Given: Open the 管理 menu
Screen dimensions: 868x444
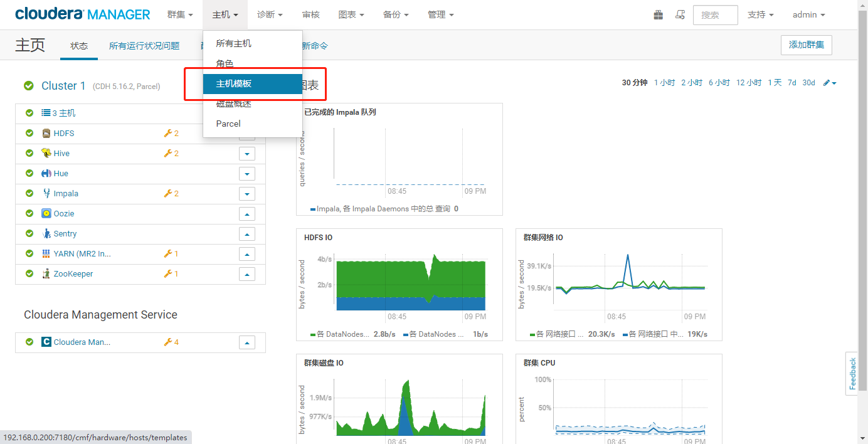Looking at the screenshot, I should pyautogui.click(x=440, y=14).
